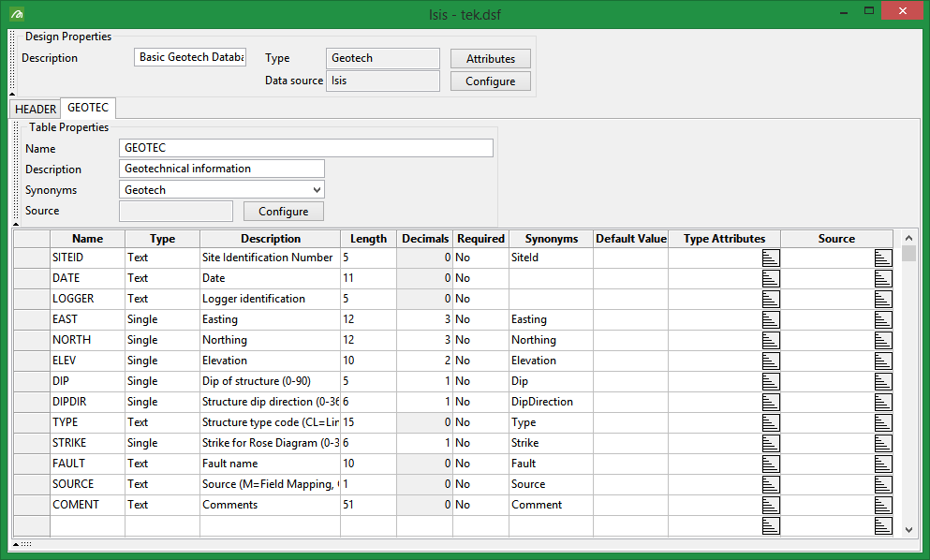
Task: Click the table's vertical scrollbar down arrow
Action: (908, 529)
